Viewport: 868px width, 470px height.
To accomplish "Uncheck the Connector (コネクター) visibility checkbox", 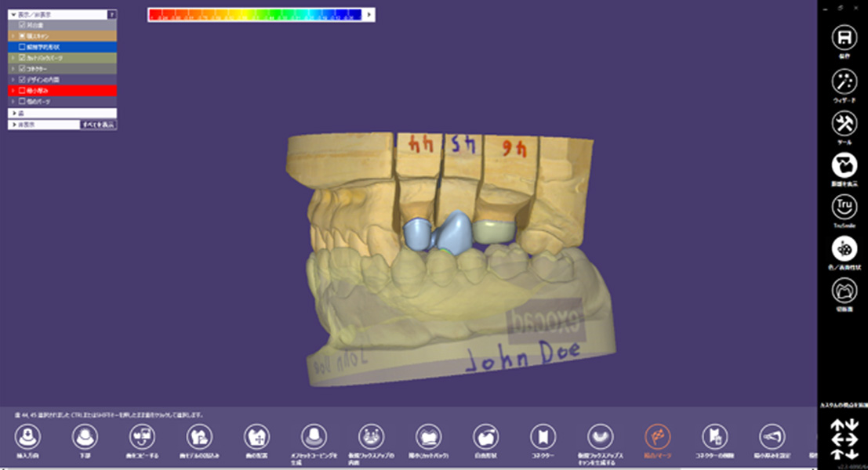I will tap(22, 69).
